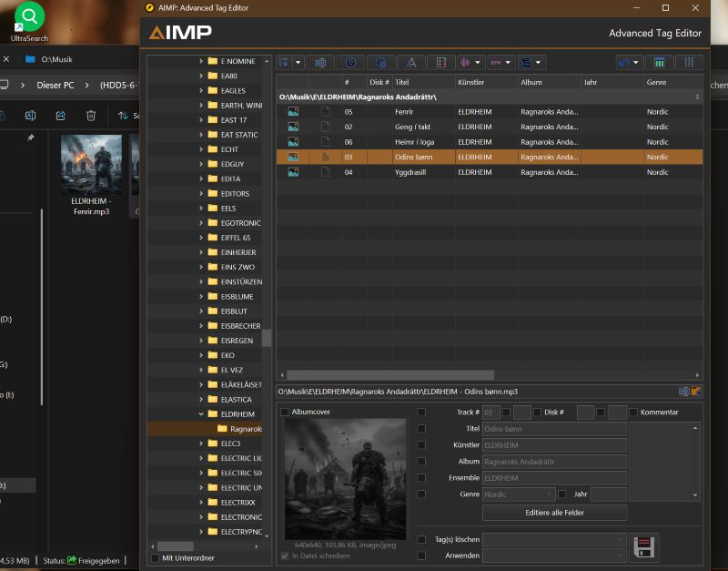Screen dimensions: 728x571
Task: Click the text case 'A' toolbar icon
Action: point(410,63)
